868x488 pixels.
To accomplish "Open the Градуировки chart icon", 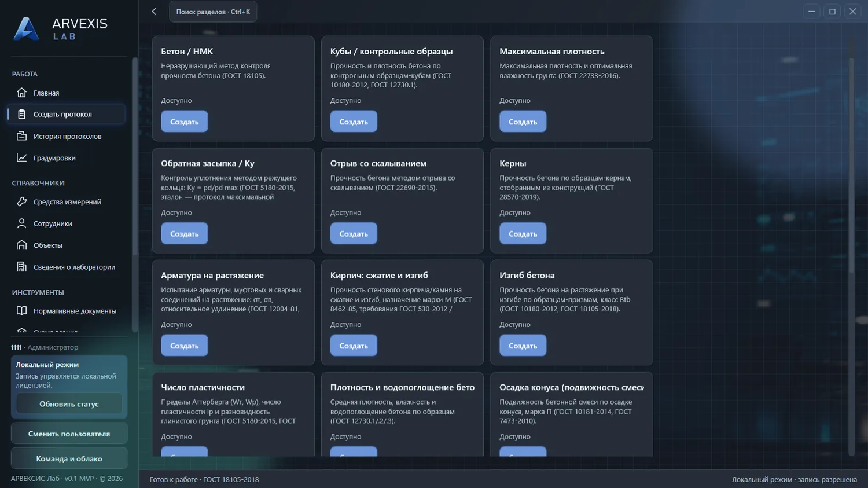I will pos(22,157).
